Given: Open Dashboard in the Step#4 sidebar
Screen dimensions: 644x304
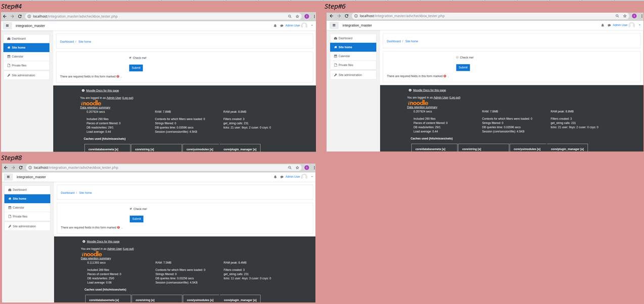Looking at the screenshot, I should pos(26,38).
